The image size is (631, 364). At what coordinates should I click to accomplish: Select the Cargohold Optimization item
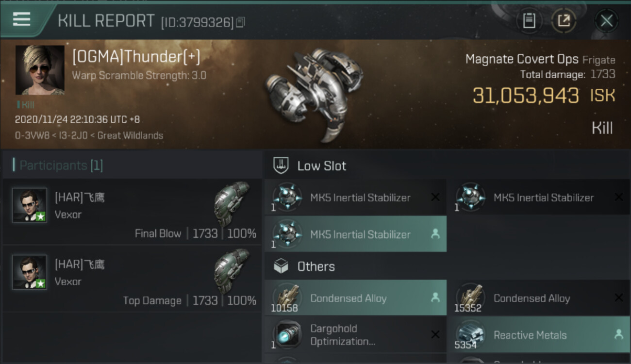pyautogui.click(x=355, y=335)
